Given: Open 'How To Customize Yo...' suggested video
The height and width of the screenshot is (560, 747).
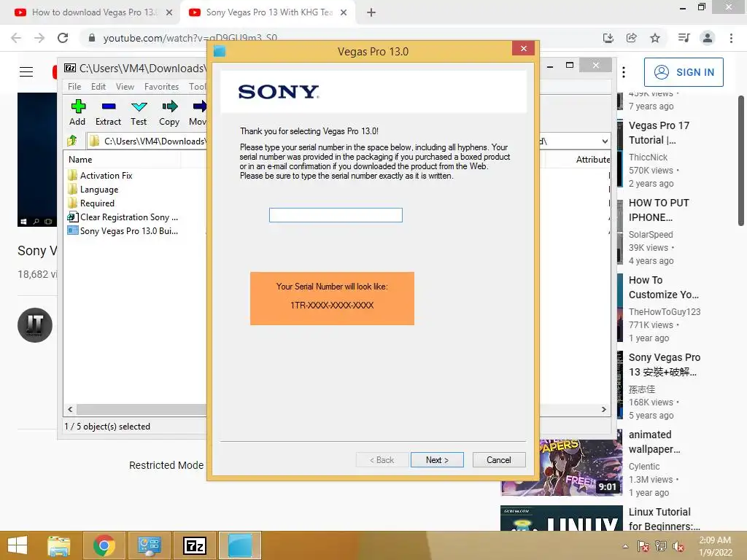Looking at the screenshot, I should tap(664, 287).
